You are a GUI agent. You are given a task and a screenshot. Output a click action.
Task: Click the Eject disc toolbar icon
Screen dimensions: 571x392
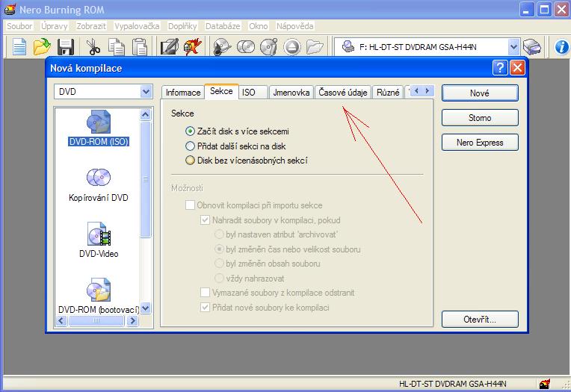tap(292, 47)
